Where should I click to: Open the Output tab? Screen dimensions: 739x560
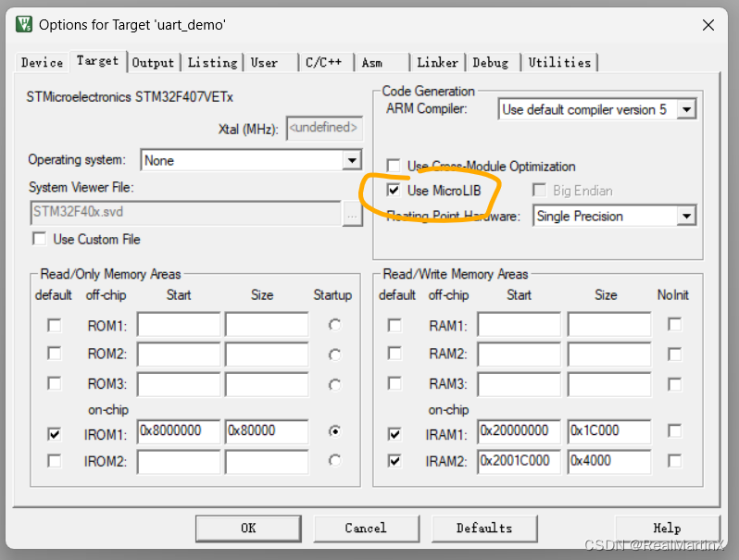153,63
